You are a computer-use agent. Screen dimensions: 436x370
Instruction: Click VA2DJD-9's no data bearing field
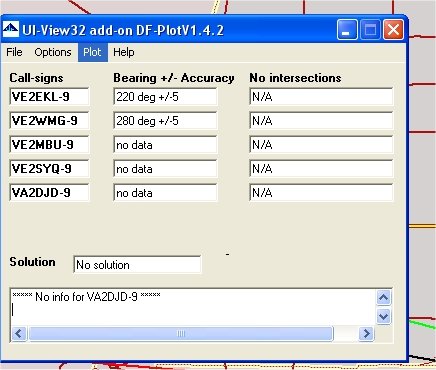point(165,193)
